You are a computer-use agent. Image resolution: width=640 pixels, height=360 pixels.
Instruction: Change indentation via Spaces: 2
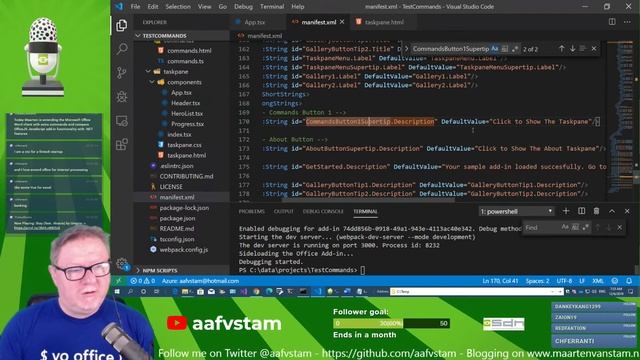coord(537,281)
